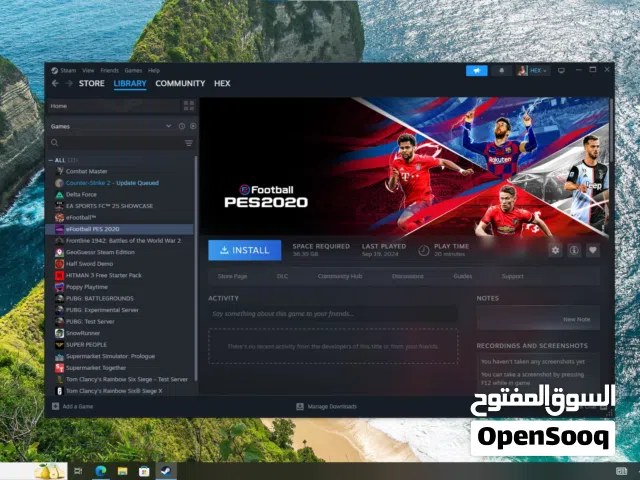The image size is (640, 480).
Task: Select SUPER PEOPLE in the list
Action: click(x=120, y=345)
